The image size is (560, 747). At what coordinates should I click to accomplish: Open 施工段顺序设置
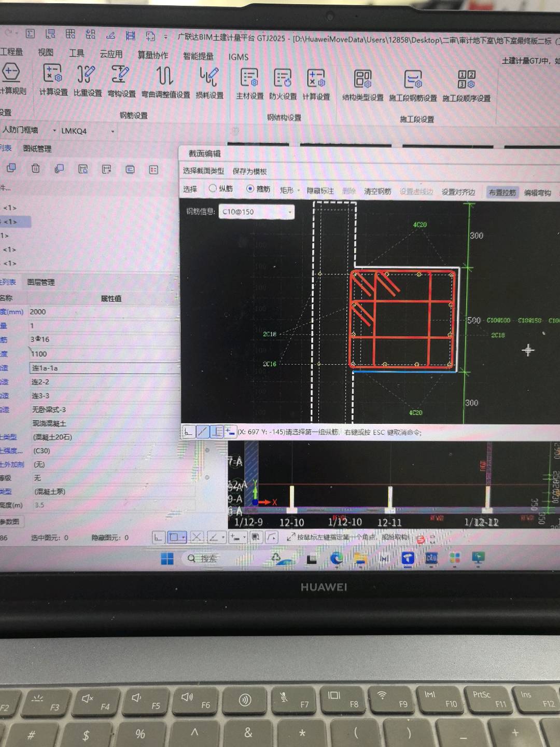click(467, 86)
